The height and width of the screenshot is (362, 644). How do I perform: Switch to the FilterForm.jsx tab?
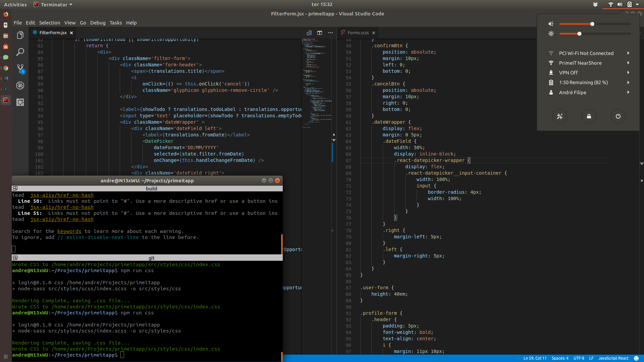[53, 33]
